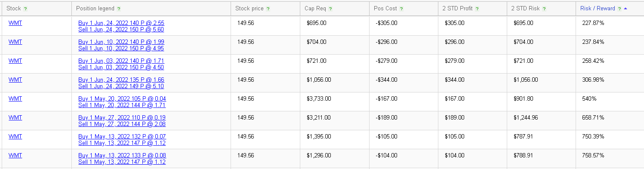The image size is (644, 169).
Task: Open Buy 1 May 20 2022 105 P link
Action: tap(122, 98)
